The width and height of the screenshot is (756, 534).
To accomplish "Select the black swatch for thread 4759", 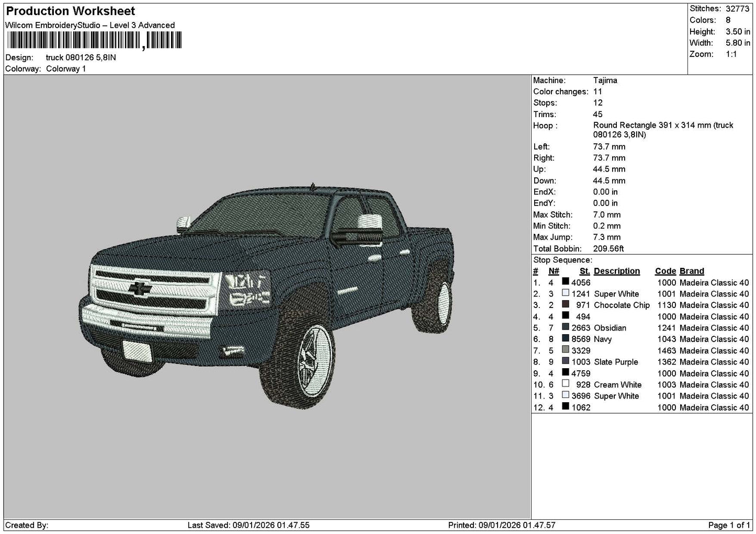I will [x=566, y=372].
